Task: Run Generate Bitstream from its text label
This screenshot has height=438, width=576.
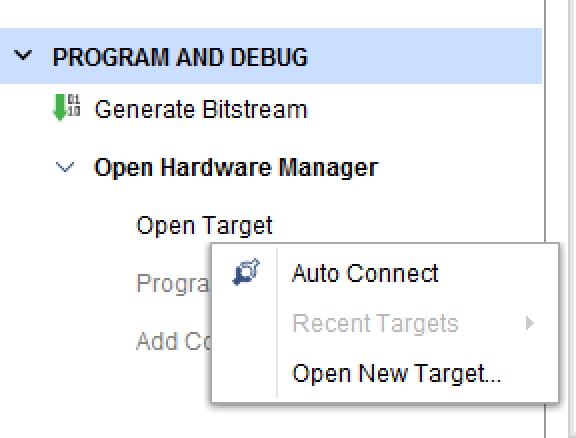Action: pyautogui.click(x=201, y=109)
